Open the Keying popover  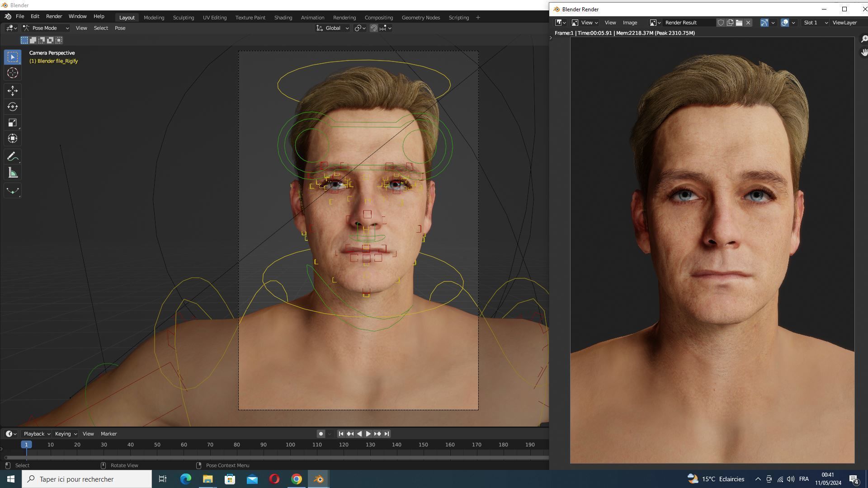click(x=66, y=434)
